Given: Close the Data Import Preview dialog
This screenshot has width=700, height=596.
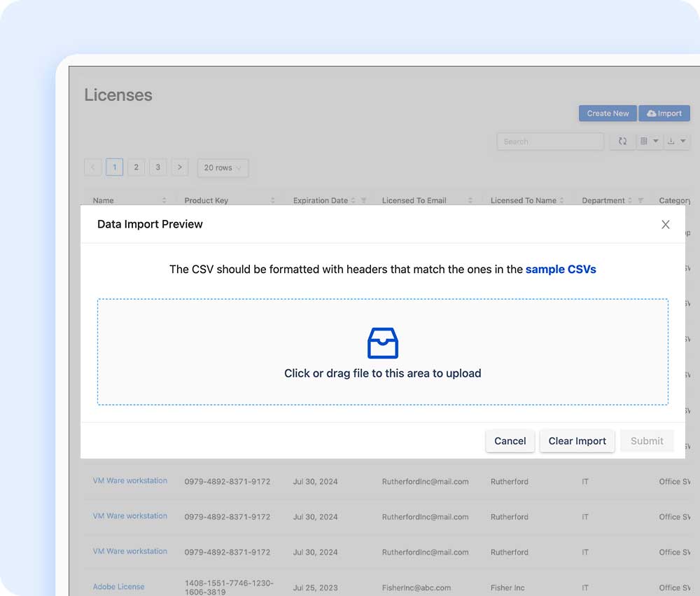Looking at the screenshot, I should (665, 224).
